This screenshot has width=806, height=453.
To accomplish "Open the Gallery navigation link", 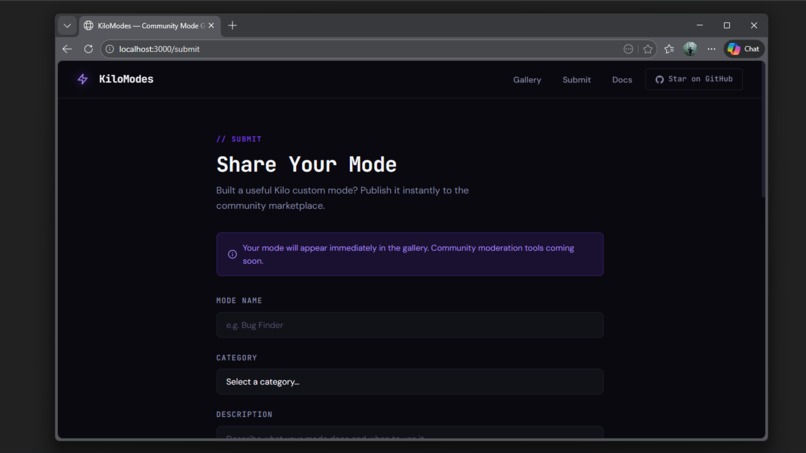I will (x=527, y=80).
